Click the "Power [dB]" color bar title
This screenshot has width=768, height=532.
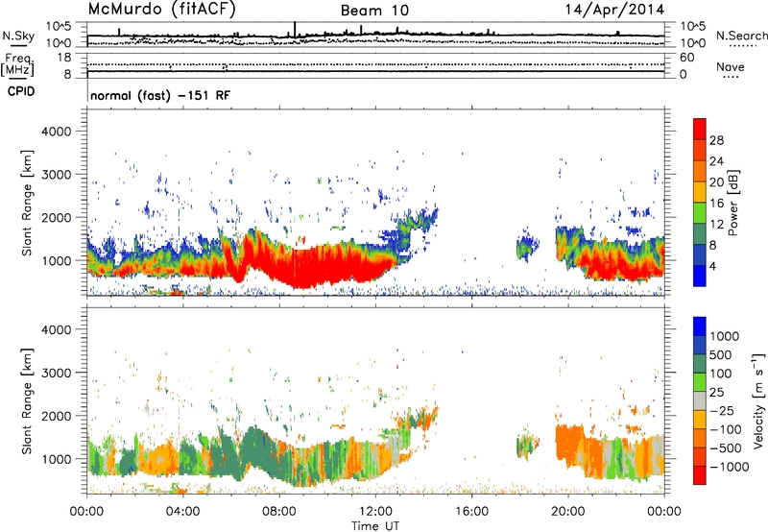tap(732, 203)
